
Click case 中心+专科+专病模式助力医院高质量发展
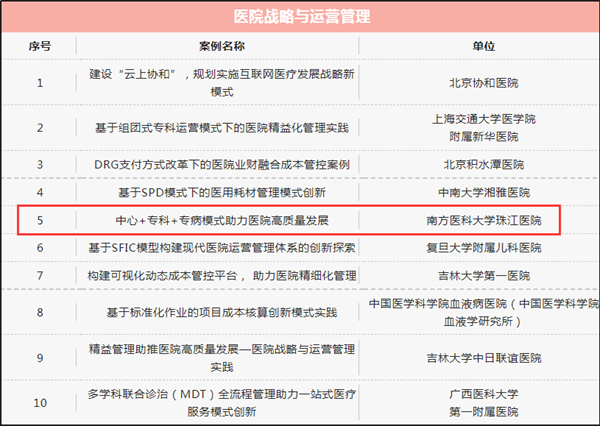click(x=222, y=220)
